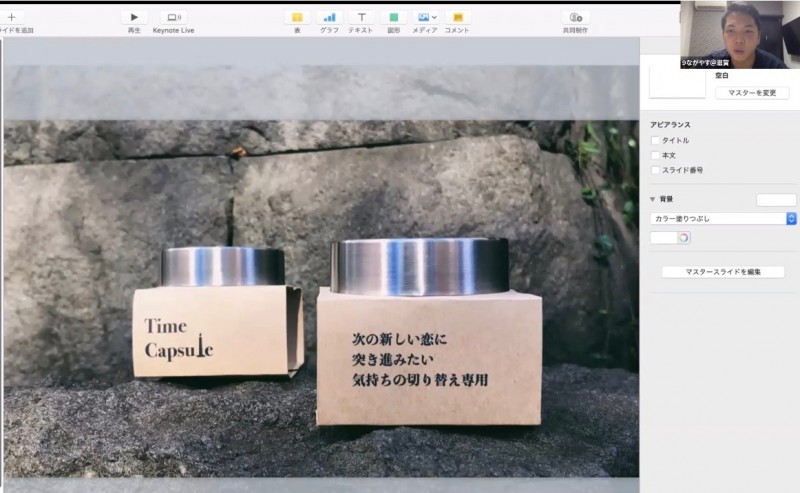This screenshot has width=800, height=493.
Task: Select the text (テキスト) tool icon
Action: [361, 17]
